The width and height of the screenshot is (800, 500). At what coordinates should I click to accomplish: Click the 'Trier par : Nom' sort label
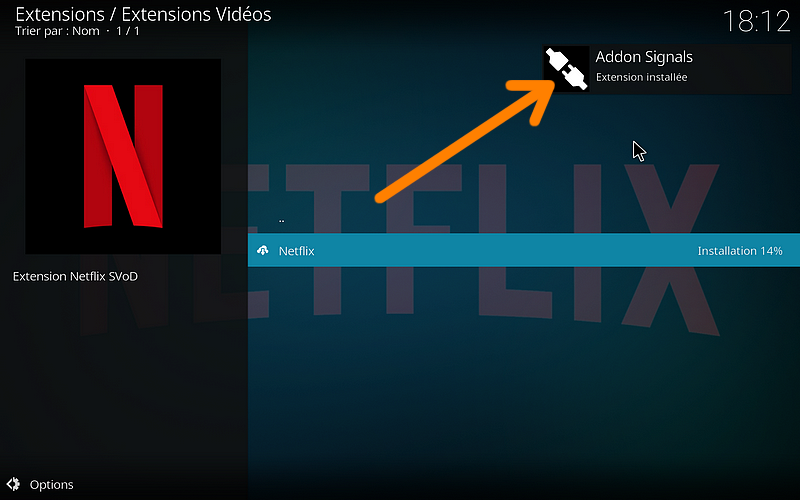[57, 31]
